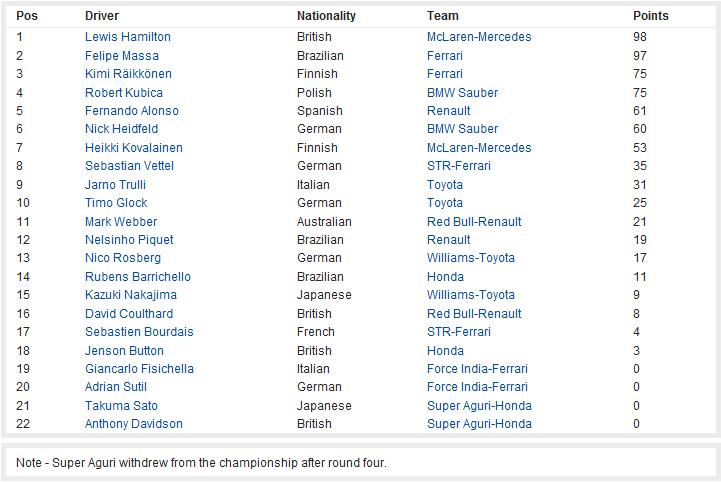Select the Nationality column header
The width and height of the screenshot is (721, 482).
[326, 16]
